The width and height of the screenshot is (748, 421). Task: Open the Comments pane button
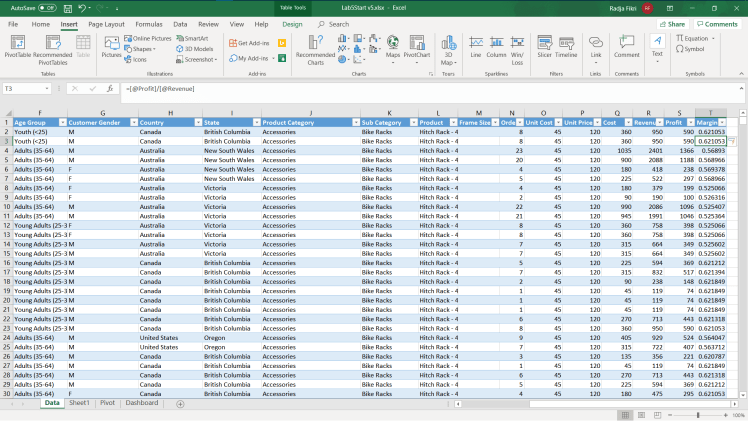tap(717, 24)
